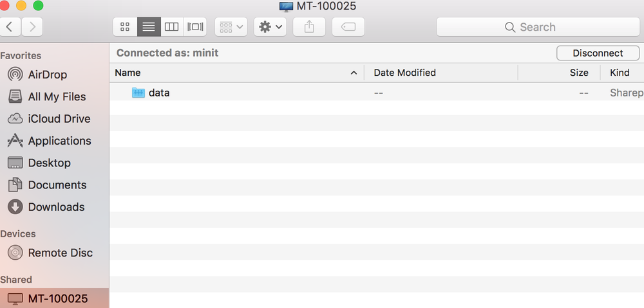Open All My Files in the sidebar
Image resolution: width=644 pixels, height=308 pixels.
(x=54, y=97)
